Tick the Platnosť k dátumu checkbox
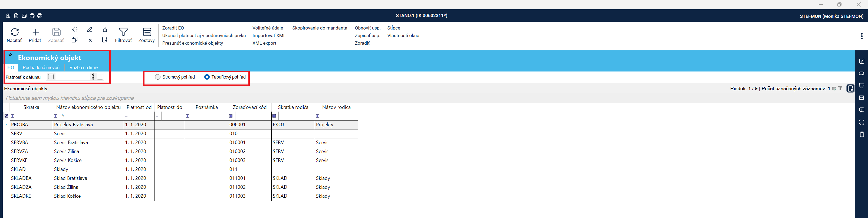Screen dimensions: 868x218 click(x=51, y=77)
